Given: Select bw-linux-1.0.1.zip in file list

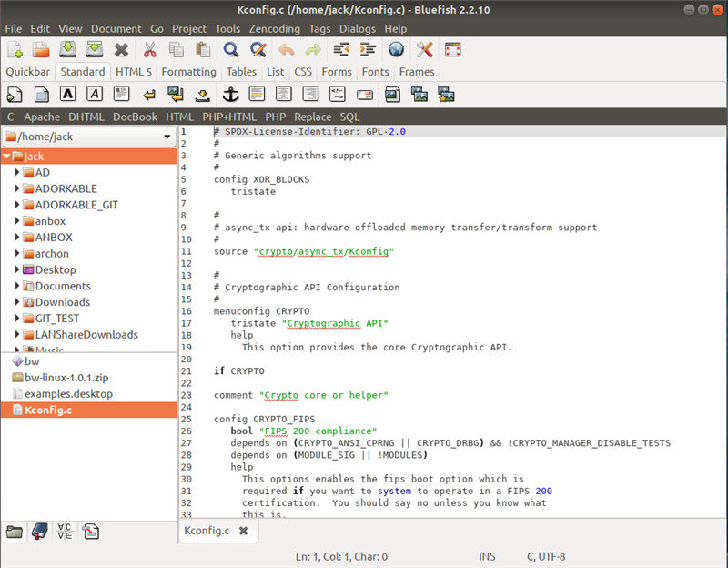Looking at the screenshot, I should click(x=89, y=378).
